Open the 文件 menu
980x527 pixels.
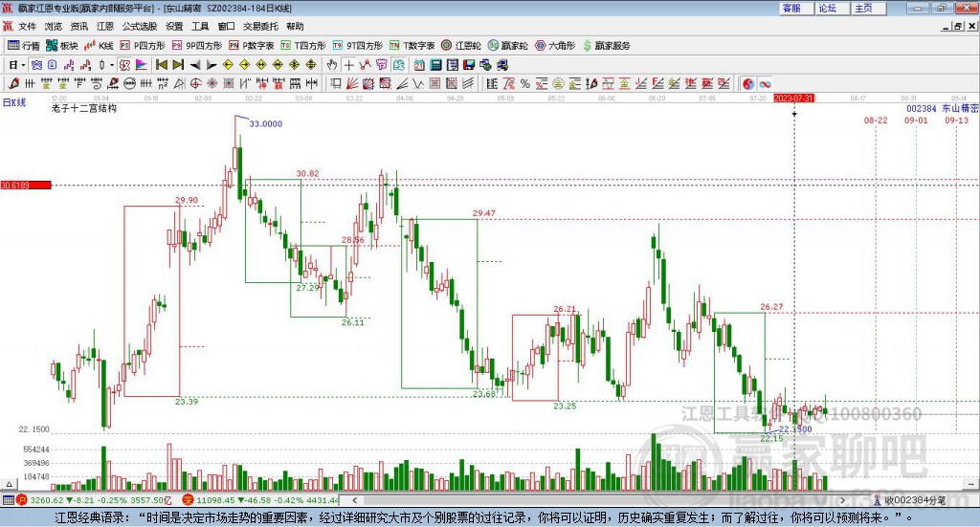point(27,26)
